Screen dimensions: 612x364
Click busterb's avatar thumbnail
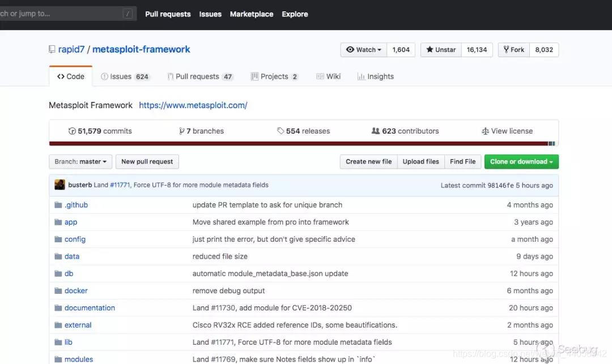[59, 185]
